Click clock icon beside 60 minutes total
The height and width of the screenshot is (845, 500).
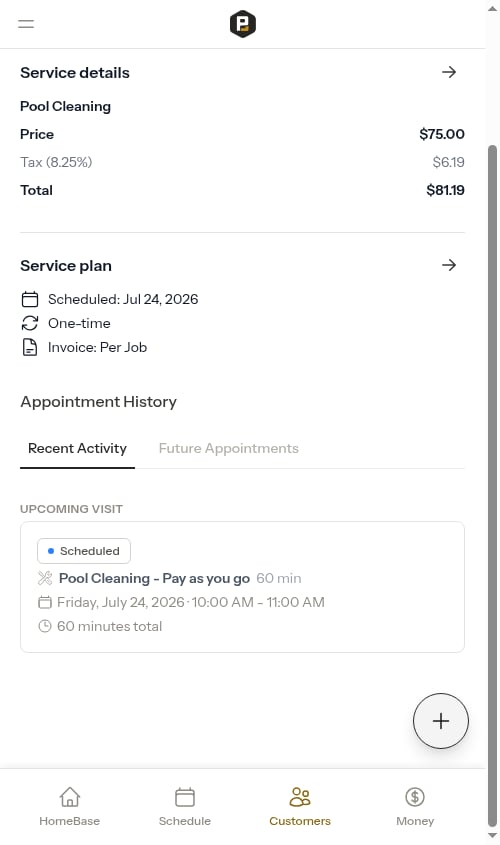tap(45, 626)
